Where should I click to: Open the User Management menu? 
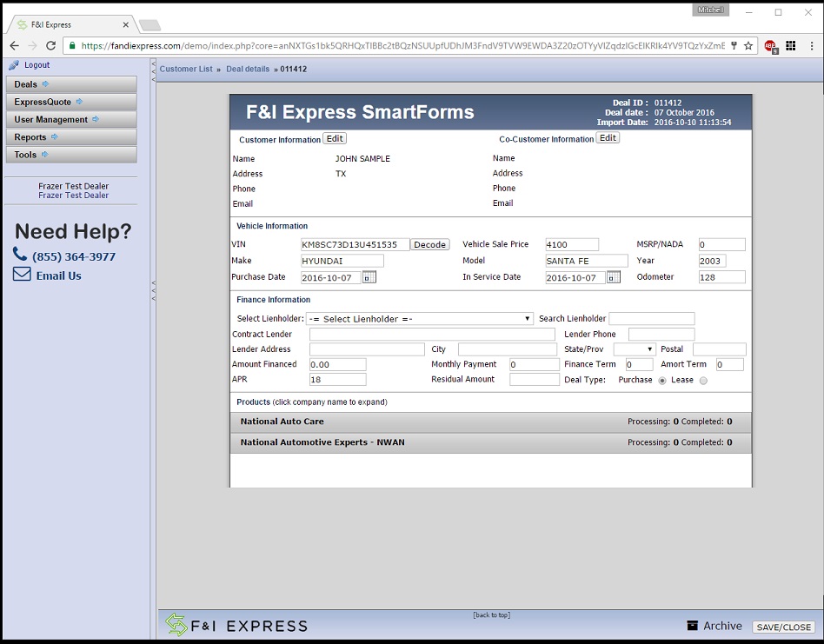click(x=71, y=119)
